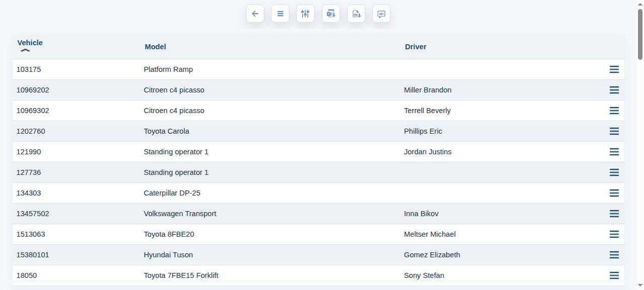Select vehicle number 121990
644x290 pixels.
[x=29, y=152]
